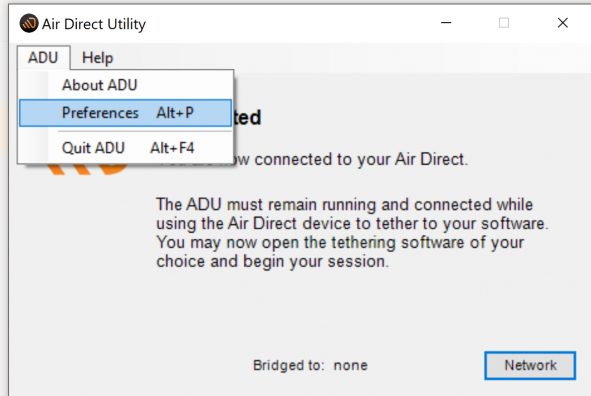Click the disabled maximize window icon
The height and width of the screenshot is (396, 591).
(504, 23)
